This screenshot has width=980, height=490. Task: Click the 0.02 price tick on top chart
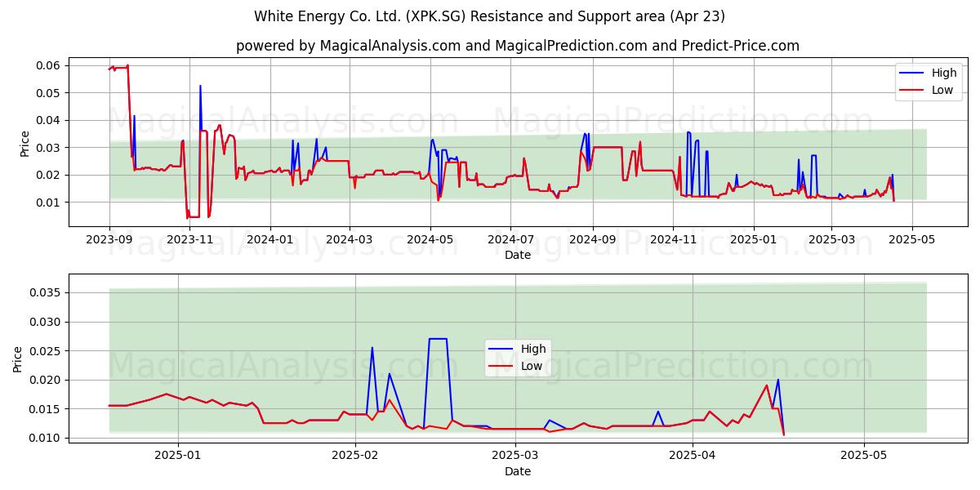(50, 175)
